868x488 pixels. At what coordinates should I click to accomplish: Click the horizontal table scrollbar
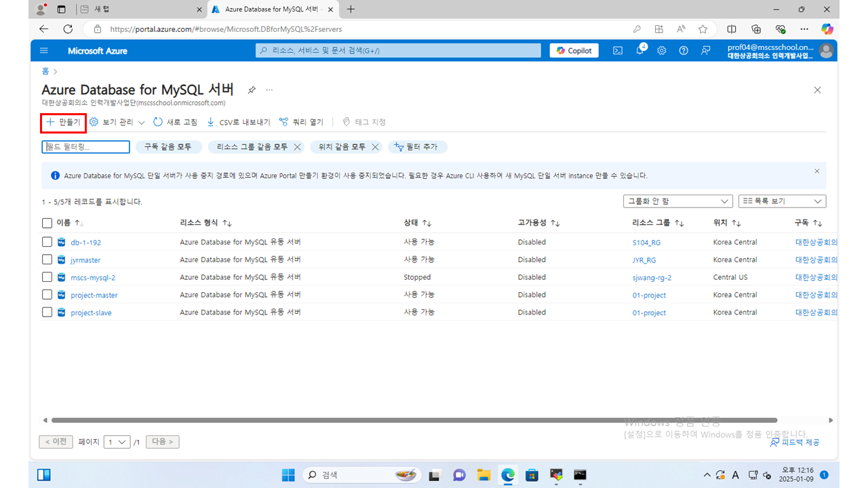pos(414,420)
